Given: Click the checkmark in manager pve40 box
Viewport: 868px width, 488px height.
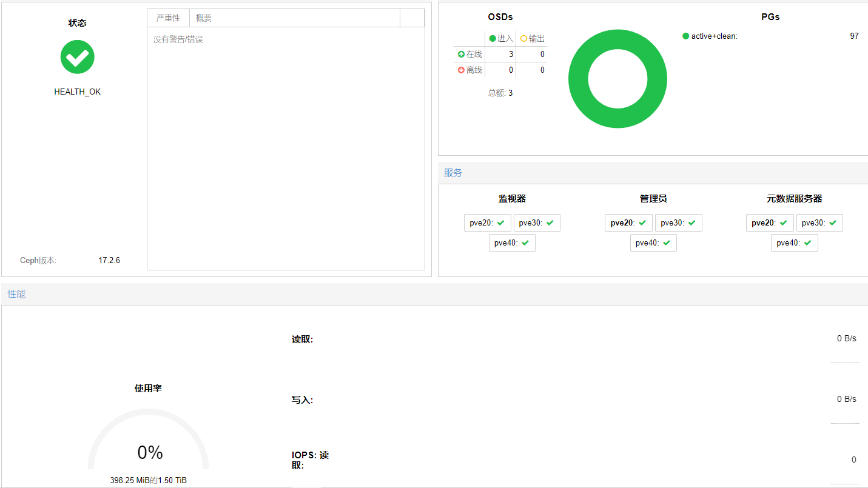Looking at the screenshot, I should (667, 242).
